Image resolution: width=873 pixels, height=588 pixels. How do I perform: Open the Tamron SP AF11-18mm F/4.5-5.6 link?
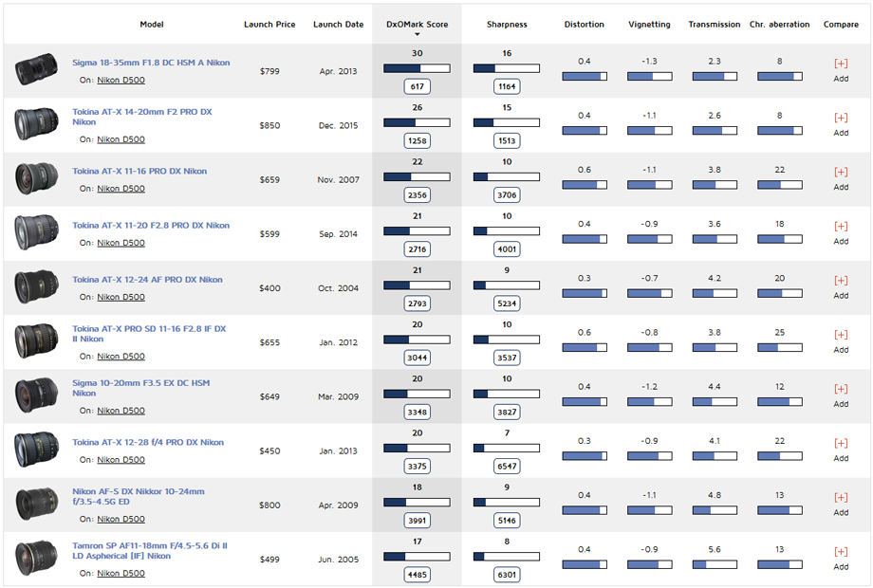click(150, 551)
